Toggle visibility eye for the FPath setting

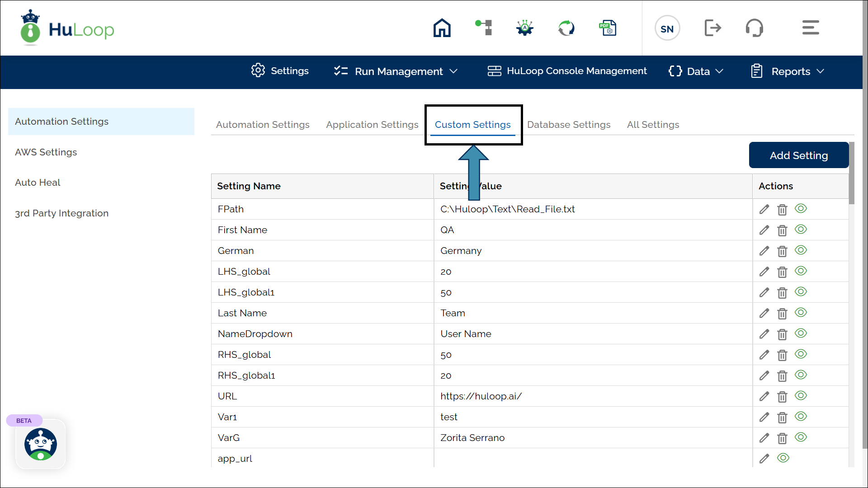coord(801,209)
